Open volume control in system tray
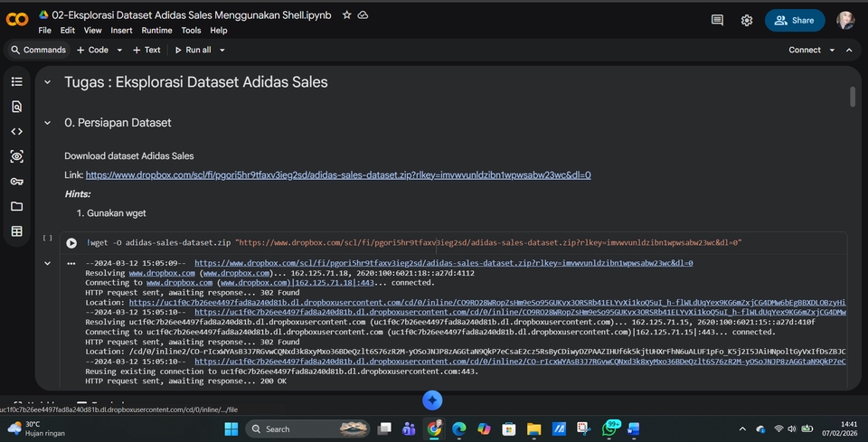The image size is (868, 442). pos(792,428)
